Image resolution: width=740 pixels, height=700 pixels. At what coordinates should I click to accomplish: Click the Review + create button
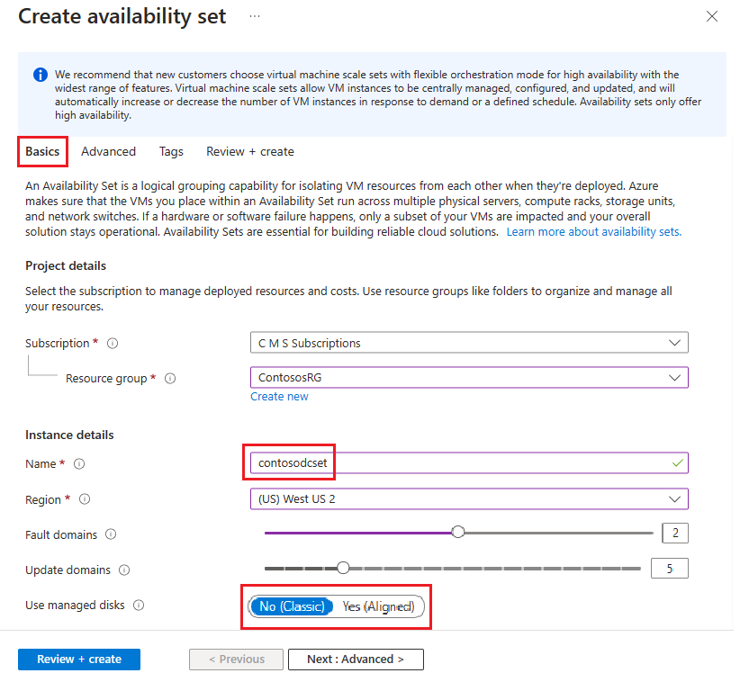click(x=78, y=659)
